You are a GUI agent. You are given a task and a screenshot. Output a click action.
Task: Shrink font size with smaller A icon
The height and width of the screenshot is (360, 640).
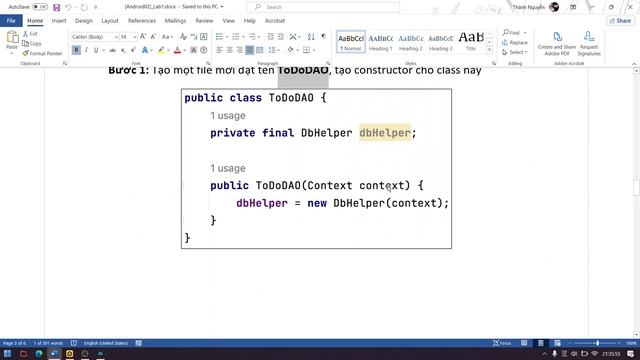153,37
